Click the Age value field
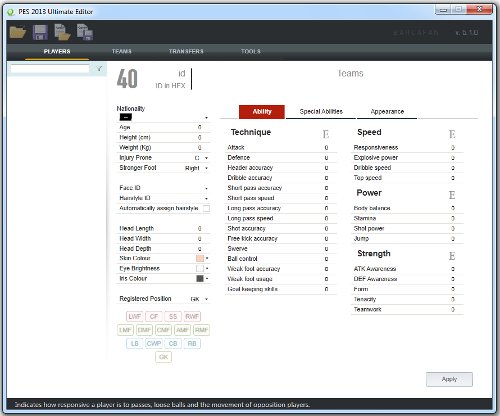 pos(199,127)
